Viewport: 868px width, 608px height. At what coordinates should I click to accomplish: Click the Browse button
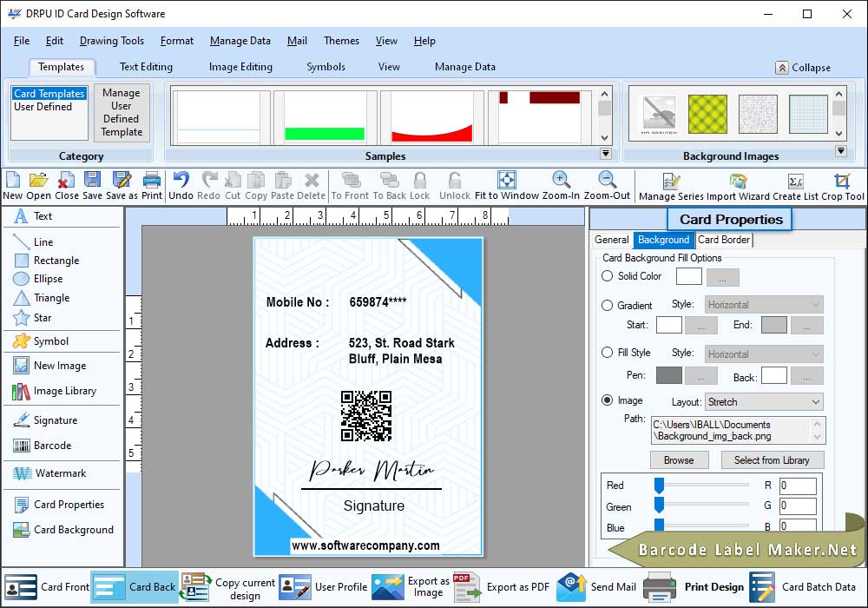679,460
